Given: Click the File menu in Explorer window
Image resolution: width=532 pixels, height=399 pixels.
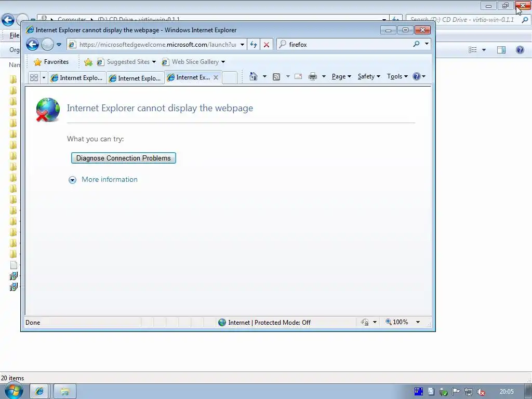Looking at the screenshot, I should point(14,35).
